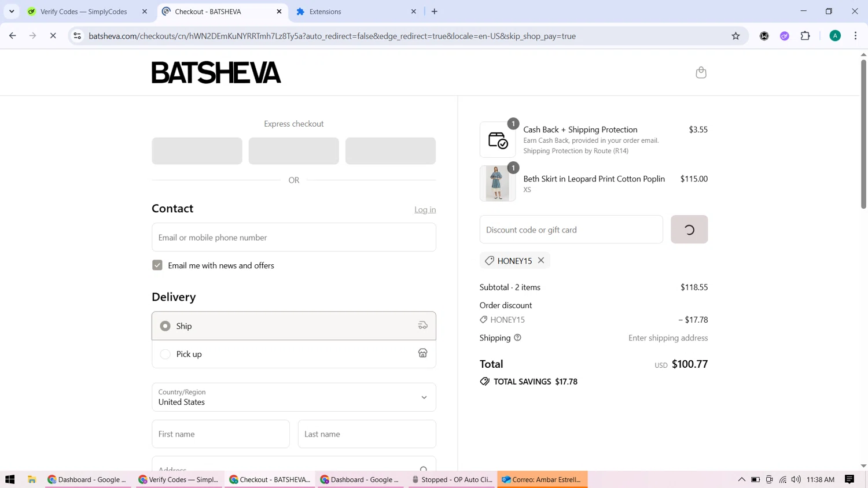The width and height of the screenshot is (868, 488).
Task: Open Chrome three-dot menu
Action: [855, 36]
